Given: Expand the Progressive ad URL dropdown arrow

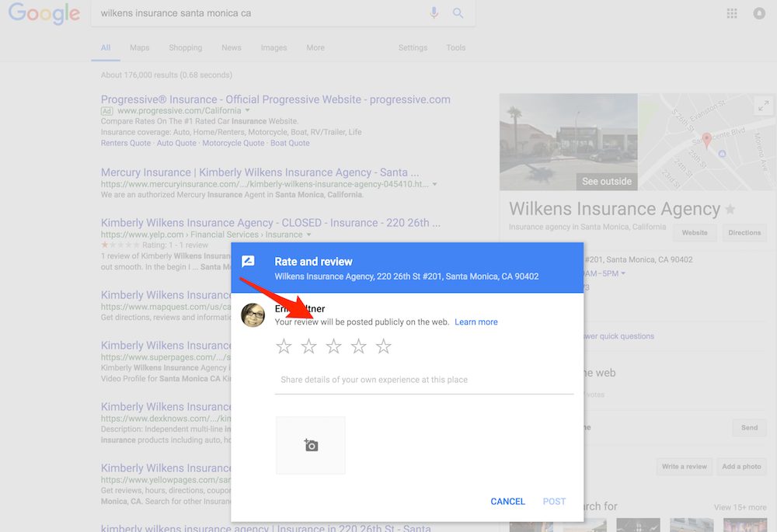Looking at the screenshot, I should tap(247, 110).
